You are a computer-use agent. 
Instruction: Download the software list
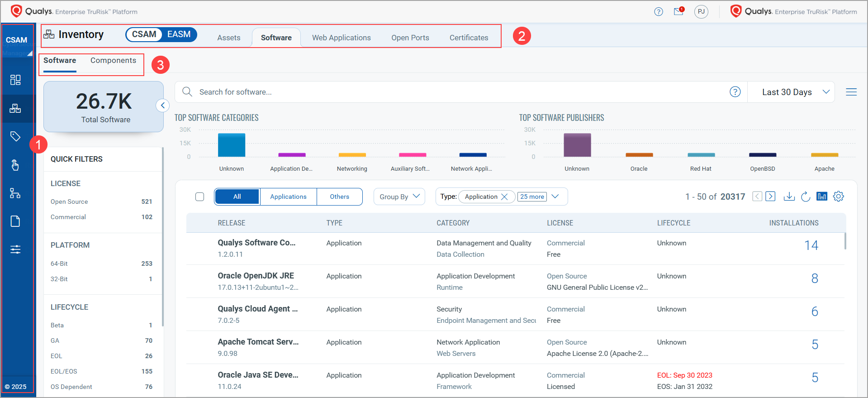point(789,197)
